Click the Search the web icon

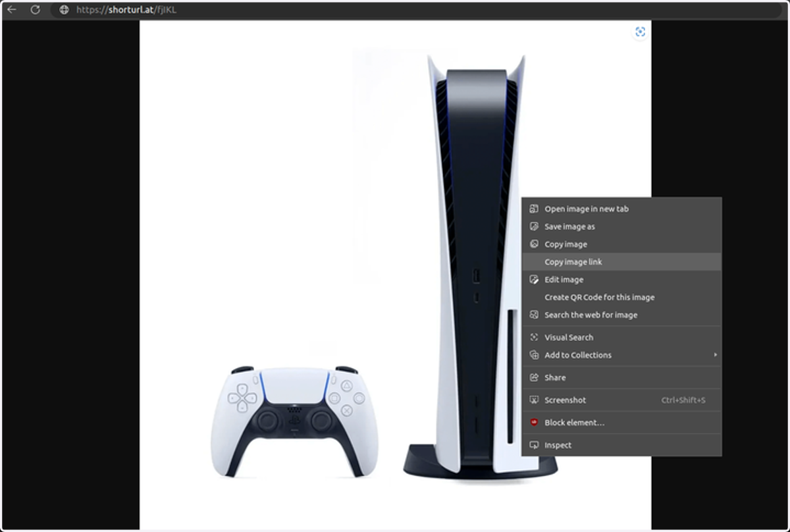point(534,315)
